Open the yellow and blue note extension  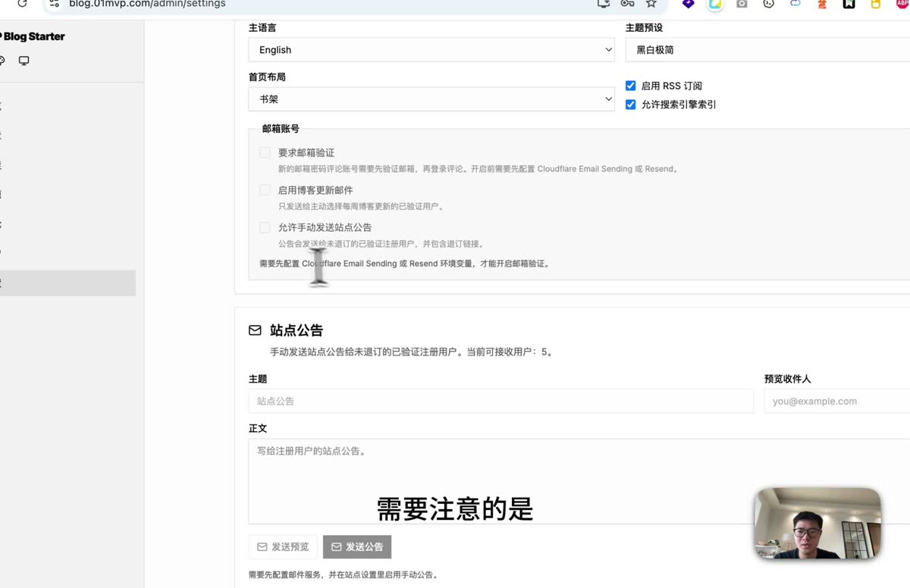714,4
